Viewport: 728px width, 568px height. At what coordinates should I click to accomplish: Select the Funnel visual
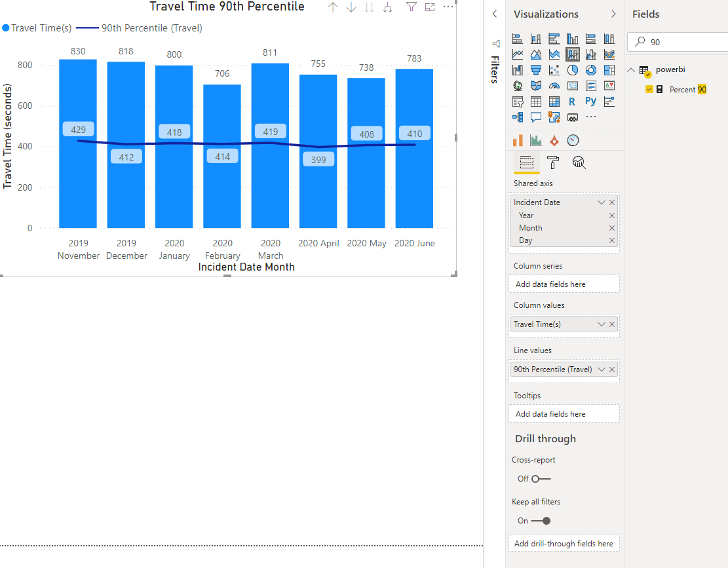536,70
